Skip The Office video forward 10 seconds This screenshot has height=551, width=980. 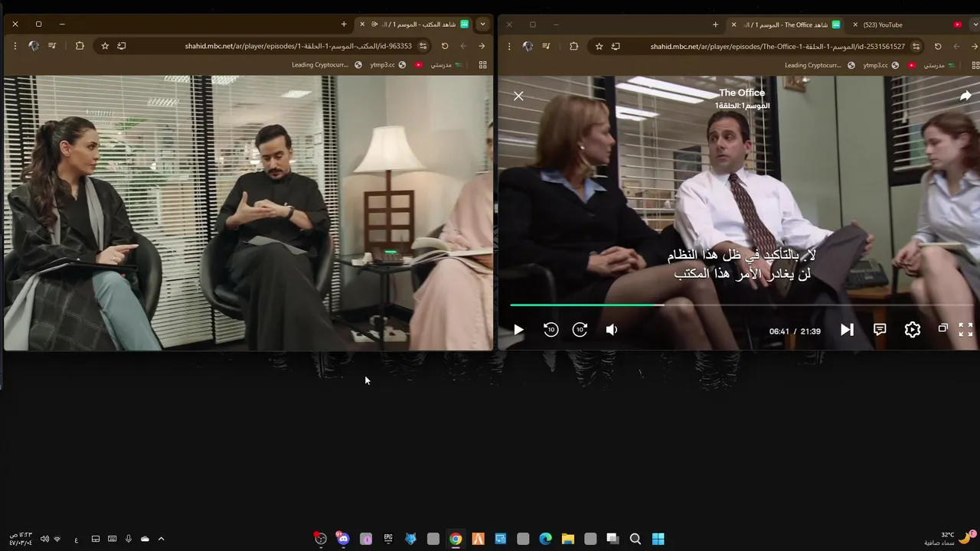[580, 330]
